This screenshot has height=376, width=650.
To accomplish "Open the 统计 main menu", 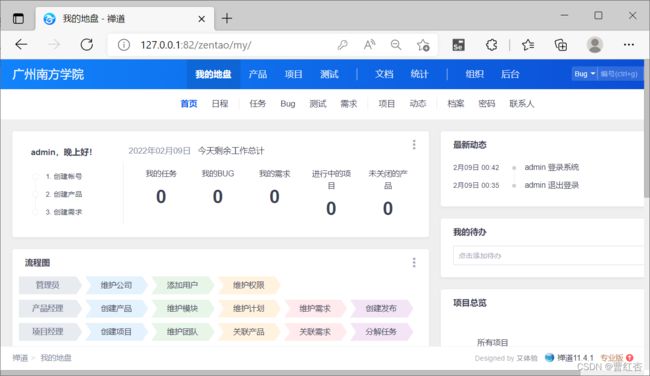I will coord(419,74).
